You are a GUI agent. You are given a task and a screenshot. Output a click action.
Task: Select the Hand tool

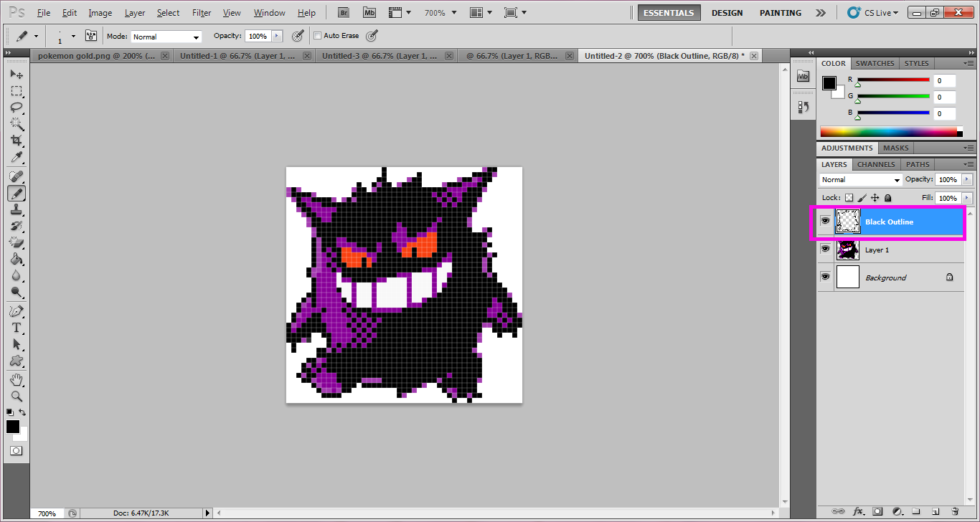point(16,379)
